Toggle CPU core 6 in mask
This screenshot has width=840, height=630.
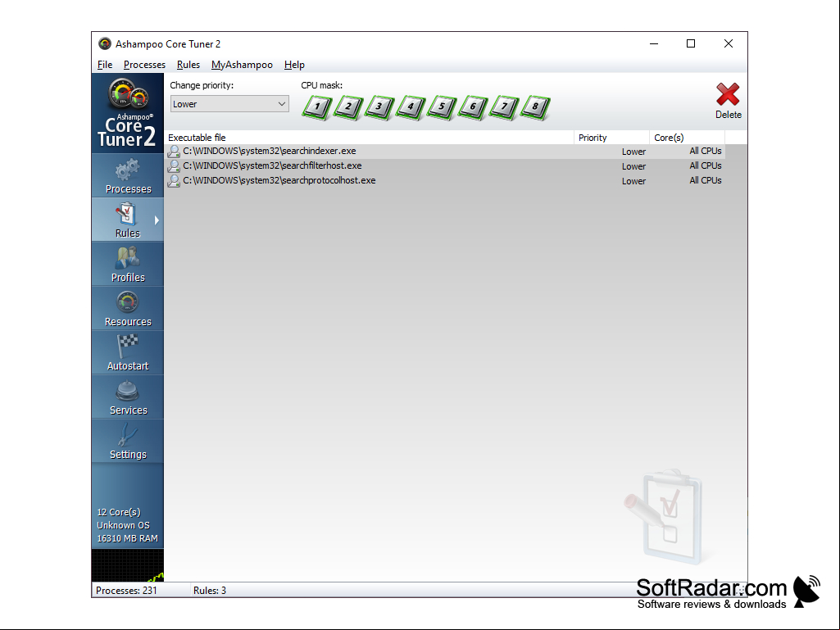[x=473, y=107]
